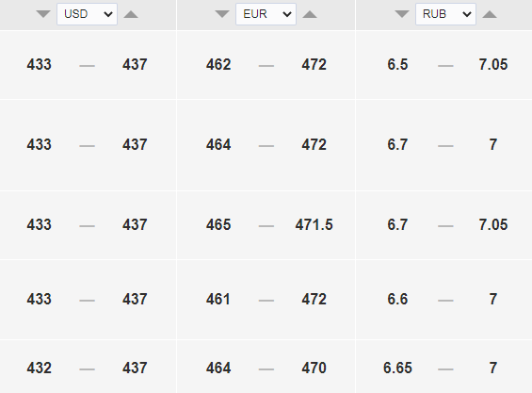
Task: Click the 6.65 RUB buy rate
Action: (397, 368)
